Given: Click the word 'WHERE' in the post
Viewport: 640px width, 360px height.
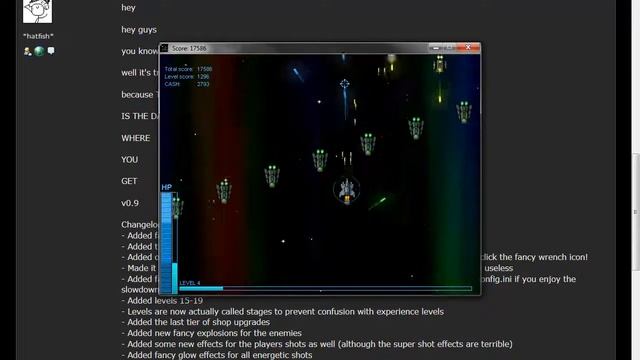Looking at the screenshot, I should [x=136, y=138].
